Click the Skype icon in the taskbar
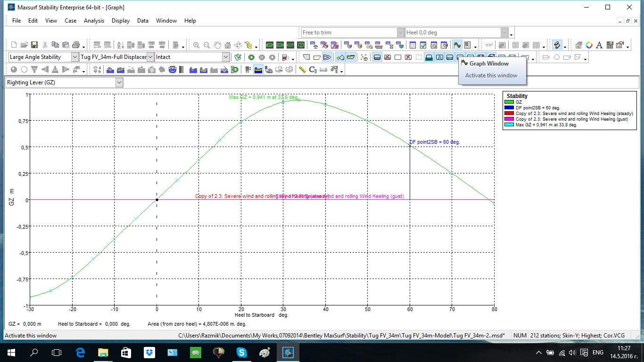This screenshot has width=644, height=362. click(x=241, y=352)
